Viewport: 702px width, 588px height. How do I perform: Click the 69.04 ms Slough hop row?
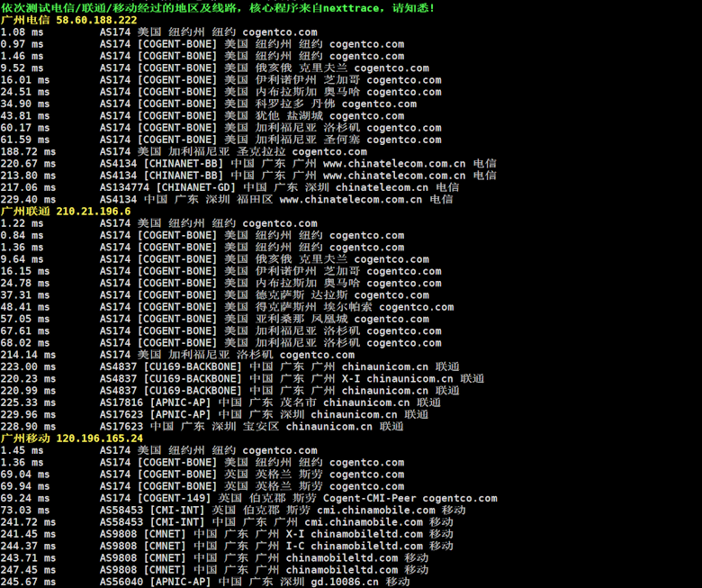pos(202,475)
